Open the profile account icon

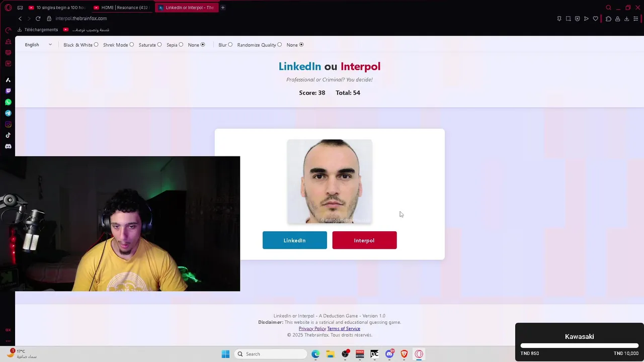coord(617,19)
